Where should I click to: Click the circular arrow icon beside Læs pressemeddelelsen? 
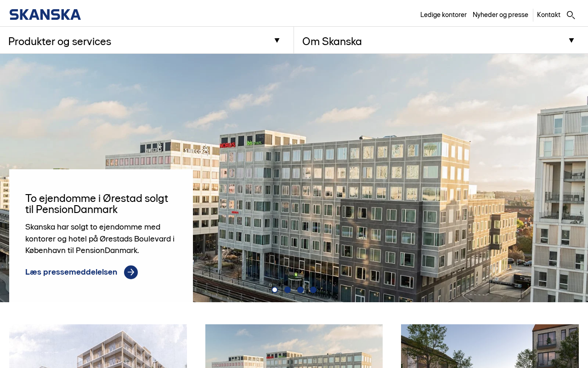(131, 272)
